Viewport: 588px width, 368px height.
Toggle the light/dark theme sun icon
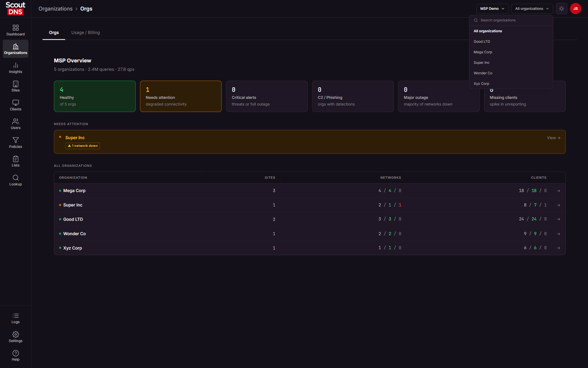coord(561,9)
